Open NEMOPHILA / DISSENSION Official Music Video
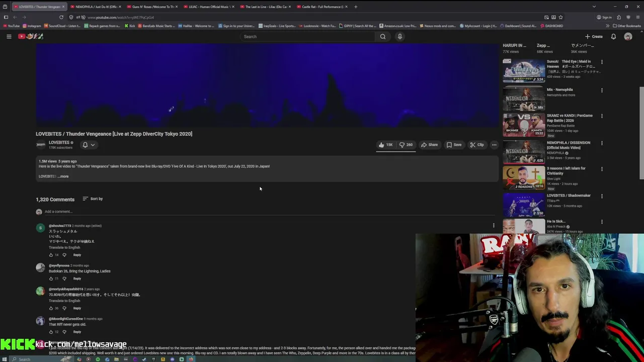The image size is (644, 362). tap(569, 145)
